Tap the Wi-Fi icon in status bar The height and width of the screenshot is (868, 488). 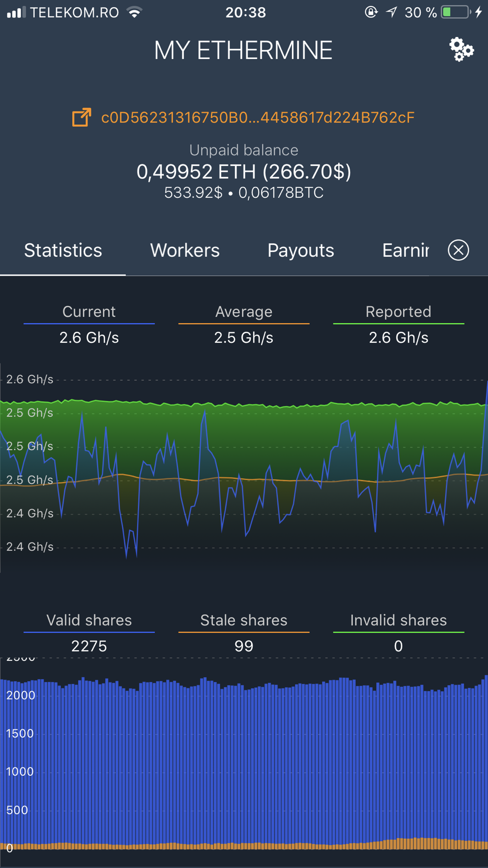click(x=134, y=12)
